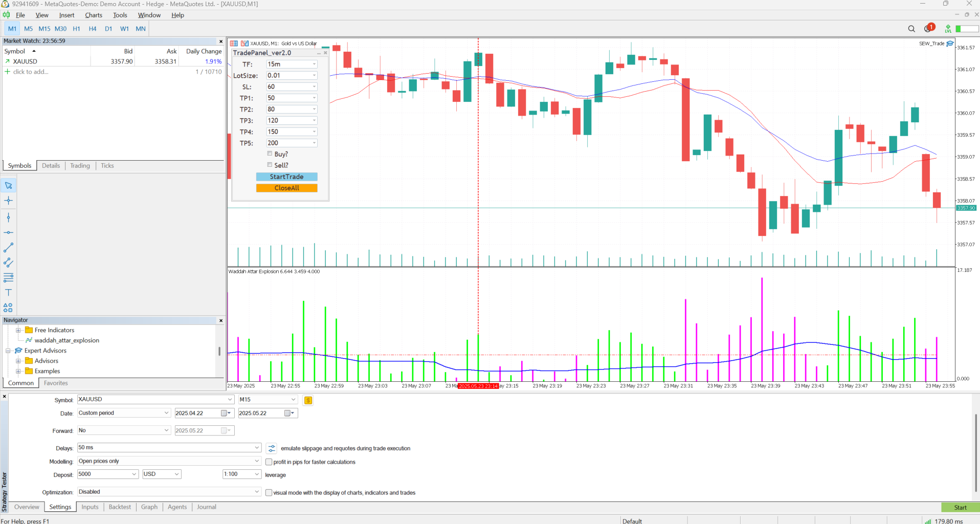Image resolution: width=980 pixels, height=524 pixels.
Task: Open the SL 60 dropdown
Action: pyautogui.click(x=292, y=86)
